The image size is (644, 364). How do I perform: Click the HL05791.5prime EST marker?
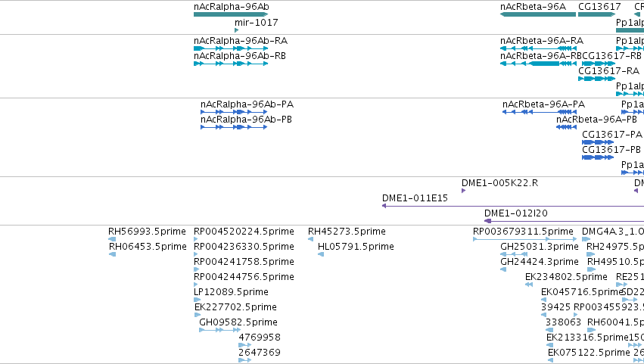(321, 254)
